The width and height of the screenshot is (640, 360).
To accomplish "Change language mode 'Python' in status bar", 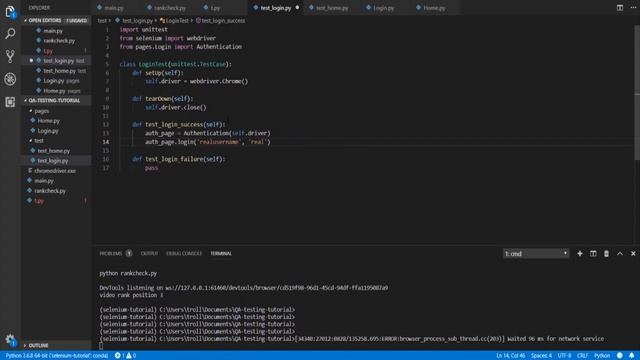I will pos(602,356).
